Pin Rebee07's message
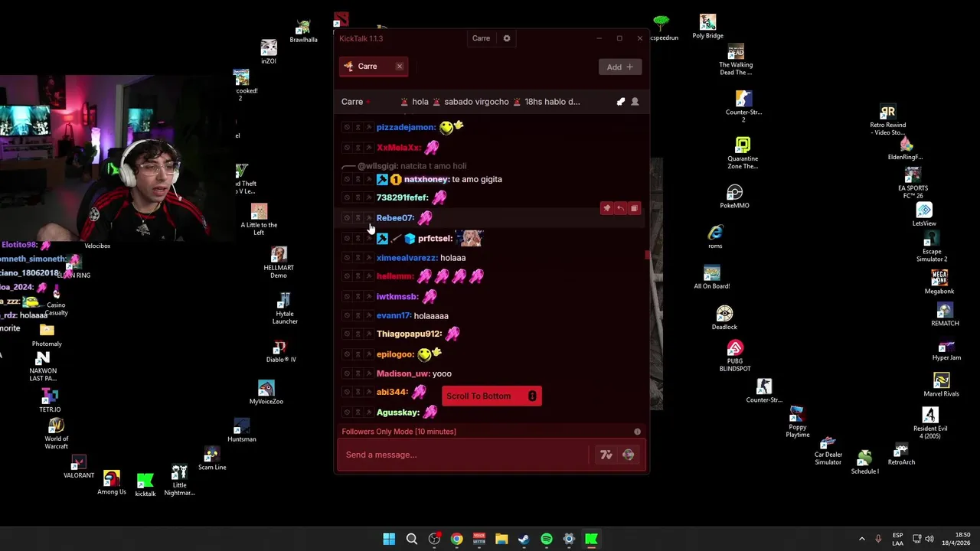Screen dimensions: 980x551 tap(606, 208)
